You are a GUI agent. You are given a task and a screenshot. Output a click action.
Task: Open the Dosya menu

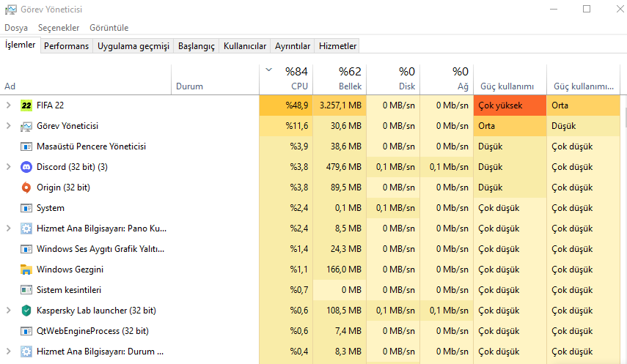(16, 28)
